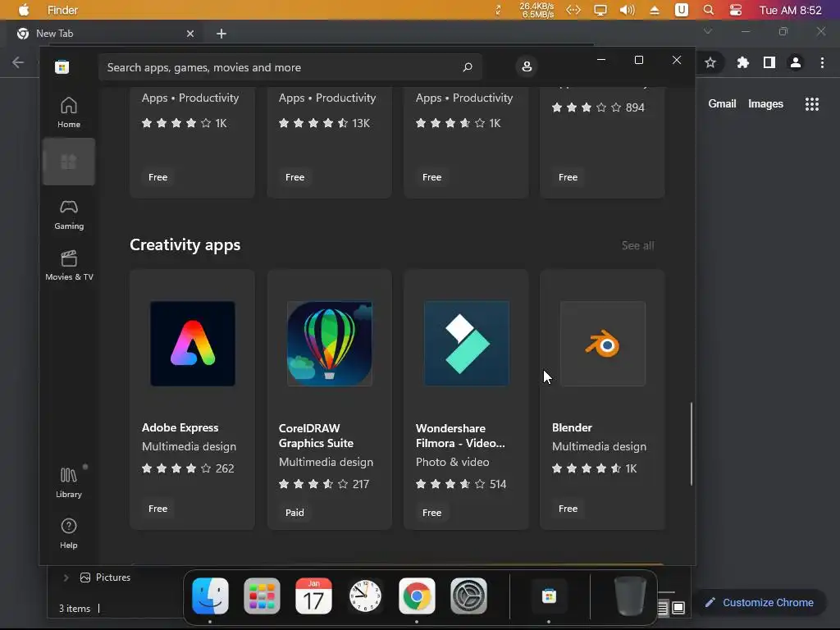Image resolution: width=840 pixels, height=630 pixels.
Task: Open Control Center in menu bar
Action: pos(736,10)
